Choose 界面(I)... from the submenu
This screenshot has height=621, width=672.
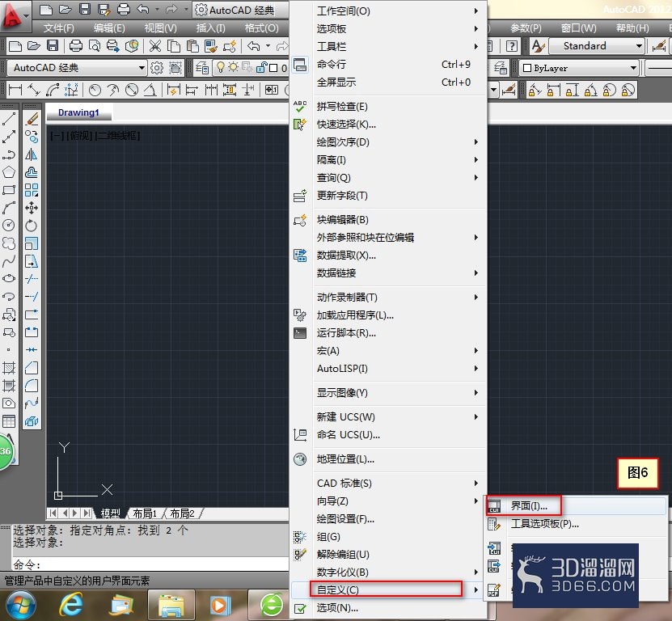point(575,506)
